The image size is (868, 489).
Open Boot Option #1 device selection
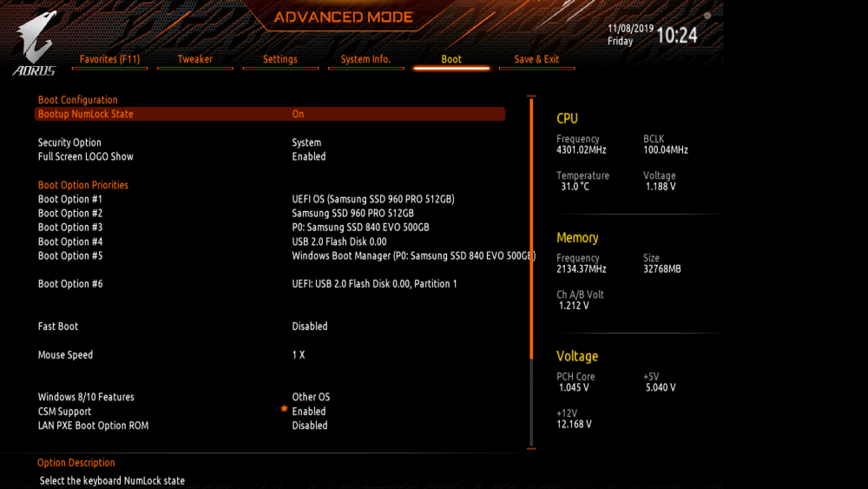click(x=373, y=199)
